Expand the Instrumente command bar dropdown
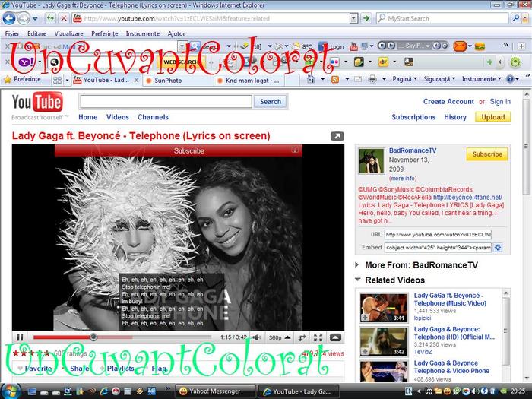 pyautogui.click(x=481, y=79)
